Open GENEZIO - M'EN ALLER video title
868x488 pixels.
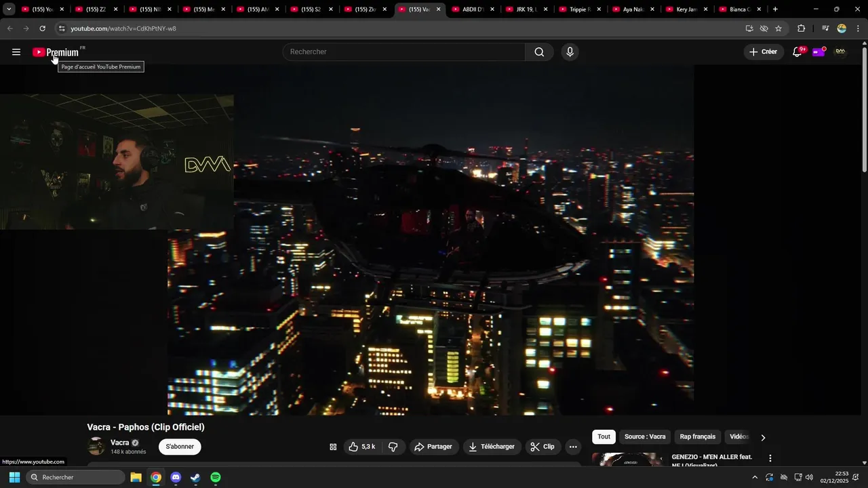(x=712, y=461)
